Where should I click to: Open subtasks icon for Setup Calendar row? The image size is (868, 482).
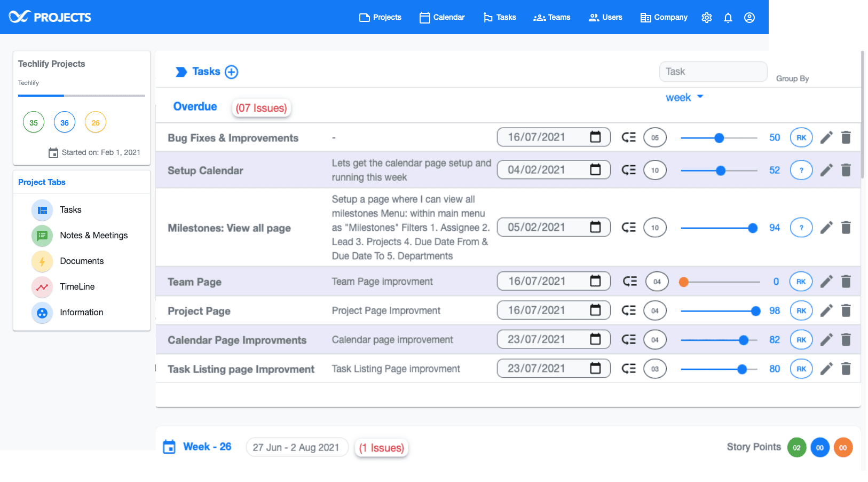(629, 170)
